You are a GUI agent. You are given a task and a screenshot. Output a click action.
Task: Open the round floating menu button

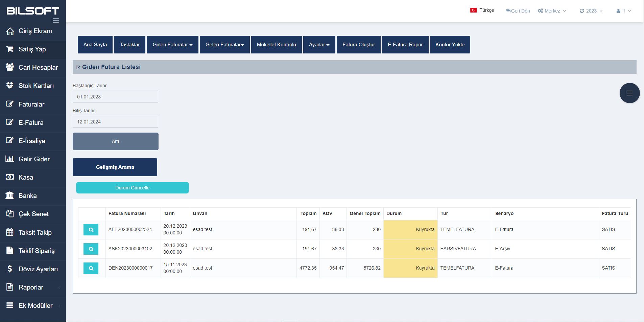click(629, 93)
